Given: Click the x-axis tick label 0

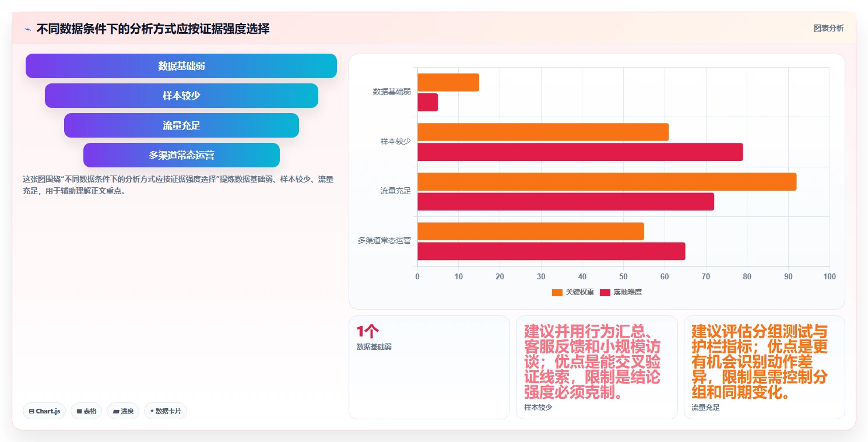Looking at the screenshot, I should (417, 276).
